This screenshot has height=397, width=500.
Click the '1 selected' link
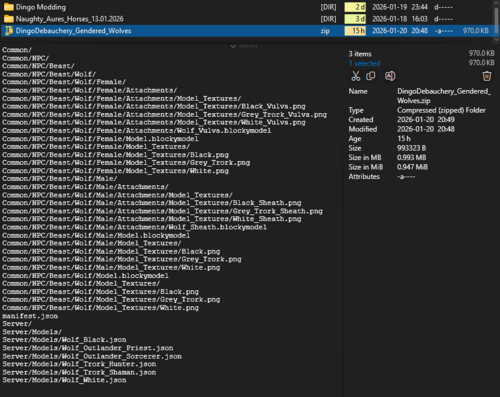click(364, 63)
